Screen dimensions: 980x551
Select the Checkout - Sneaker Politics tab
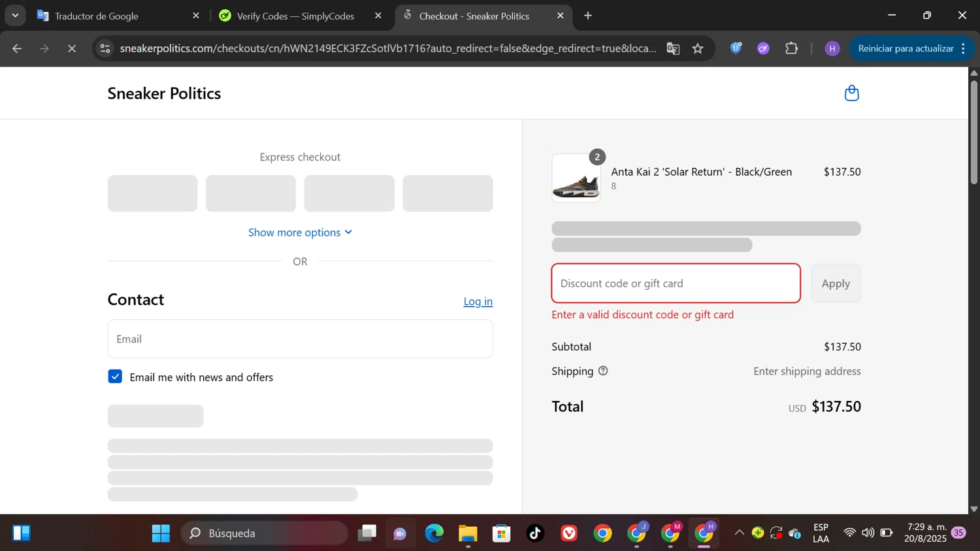click(x=474, y=16)
